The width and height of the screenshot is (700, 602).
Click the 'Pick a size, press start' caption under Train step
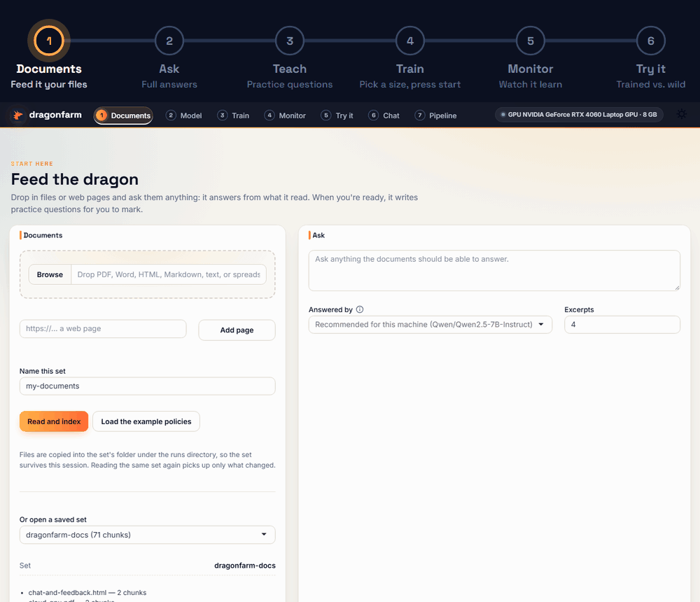[409, 85]
